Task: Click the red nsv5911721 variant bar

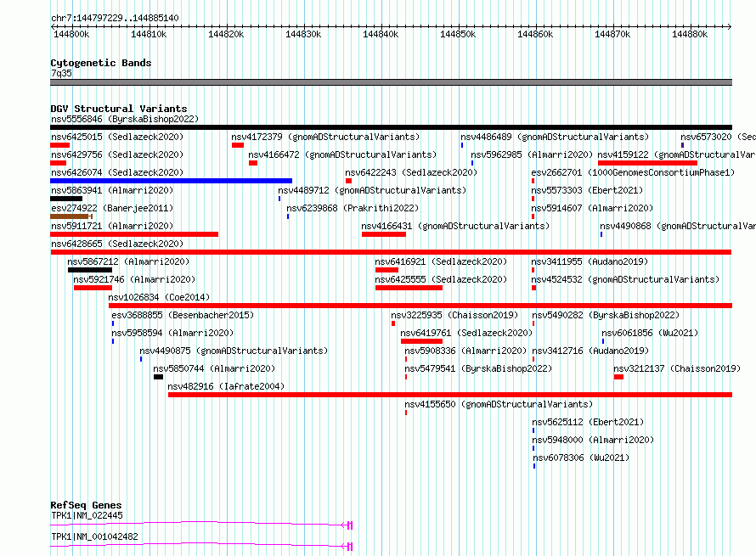Action: (x=134, y=234)
